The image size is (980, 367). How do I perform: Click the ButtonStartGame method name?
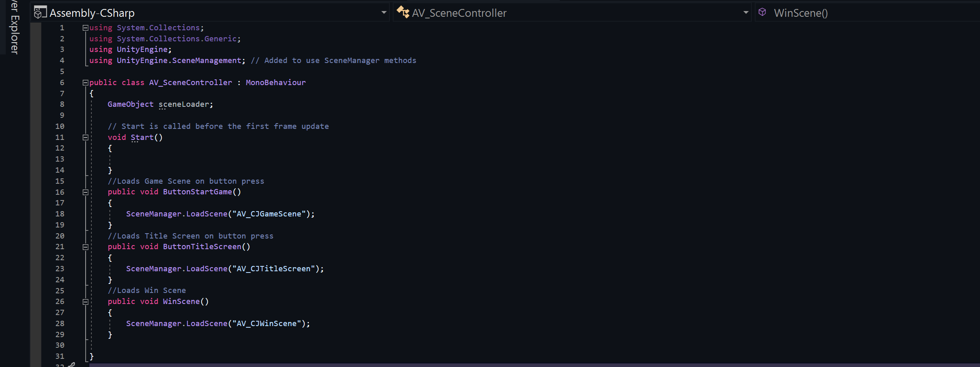197,192
